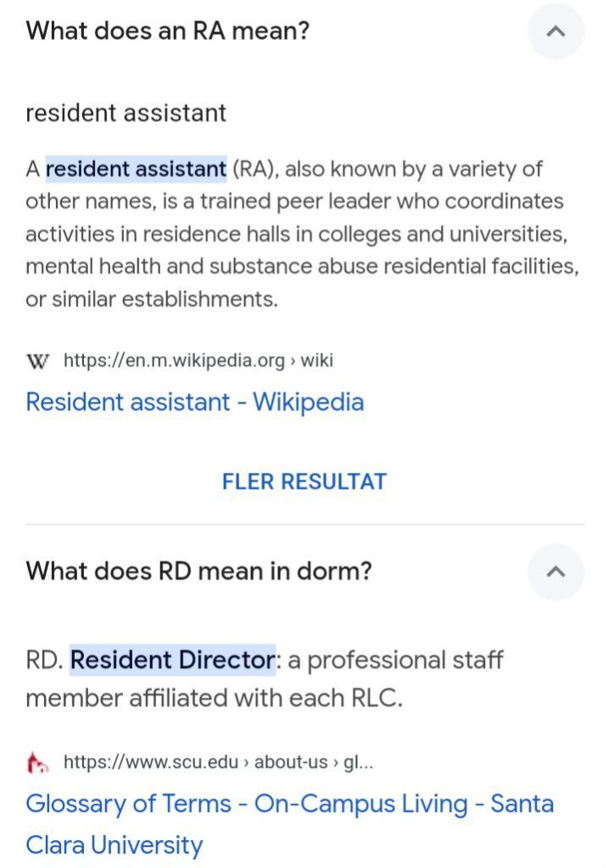Viewport: 608px width, 868px height.
Task: Click the "(RA)" abbreviation in the snippet
Action: point(253,169)
